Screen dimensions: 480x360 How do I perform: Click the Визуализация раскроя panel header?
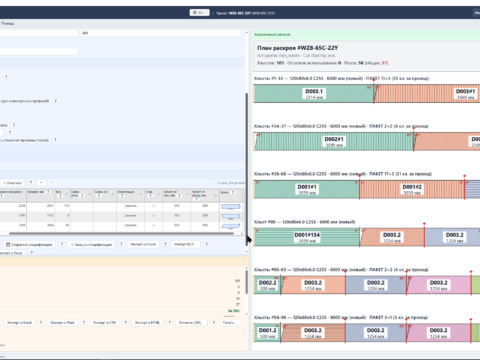(x=366, y=34)
